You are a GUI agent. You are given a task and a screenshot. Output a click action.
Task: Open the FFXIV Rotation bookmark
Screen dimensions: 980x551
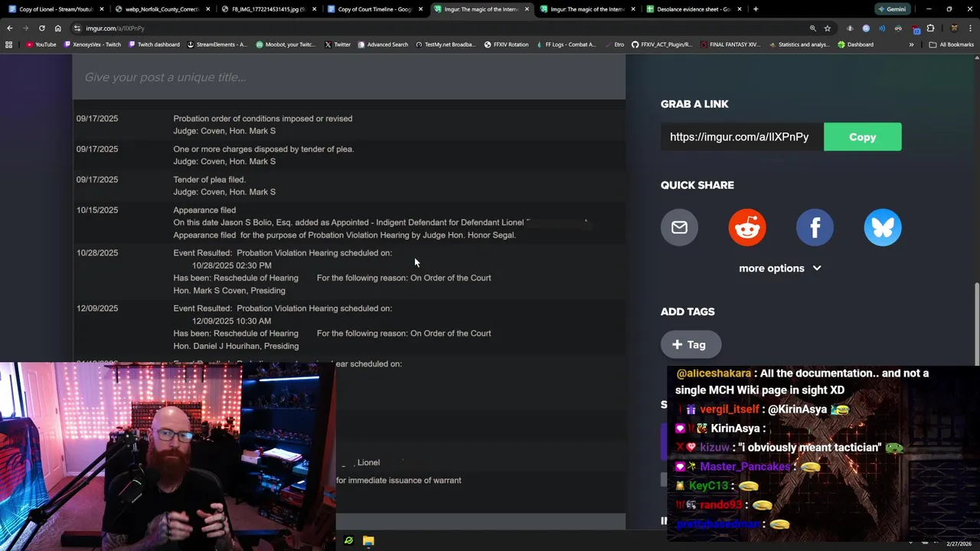pyautogui.click(x=506, y=44)
